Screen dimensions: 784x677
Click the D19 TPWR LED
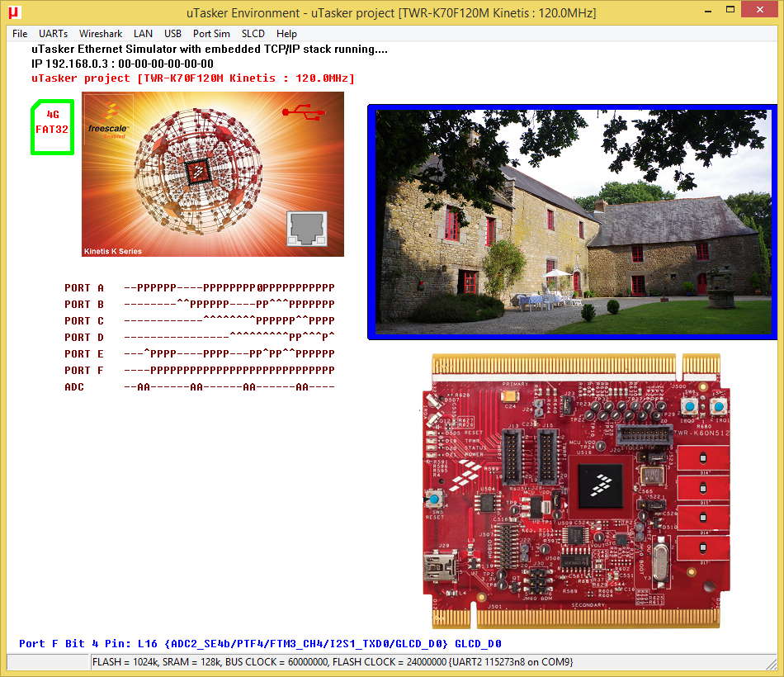pyautogui.click(x=432, y=441)
